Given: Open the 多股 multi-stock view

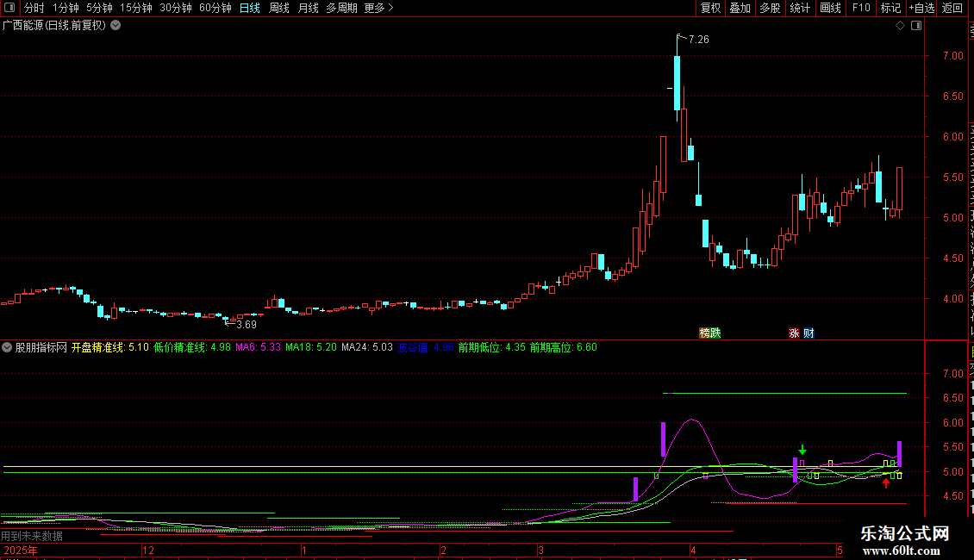Looking at the screenshot, I should coord(771,8).
